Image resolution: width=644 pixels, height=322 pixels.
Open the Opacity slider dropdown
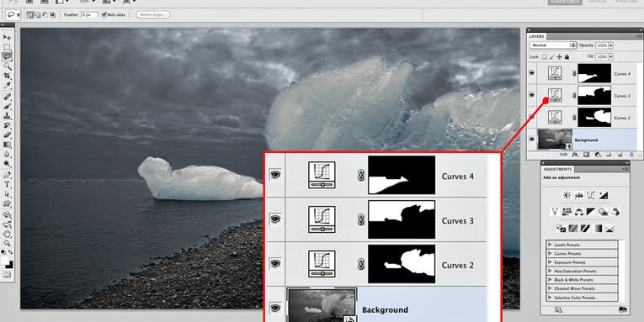pyautogui.click(x=610, y=45)
